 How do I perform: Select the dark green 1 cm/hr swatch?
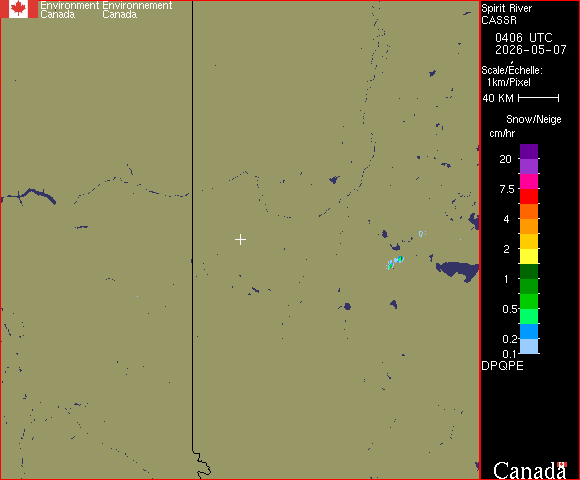pyautogui.click(x=529, y=271)
